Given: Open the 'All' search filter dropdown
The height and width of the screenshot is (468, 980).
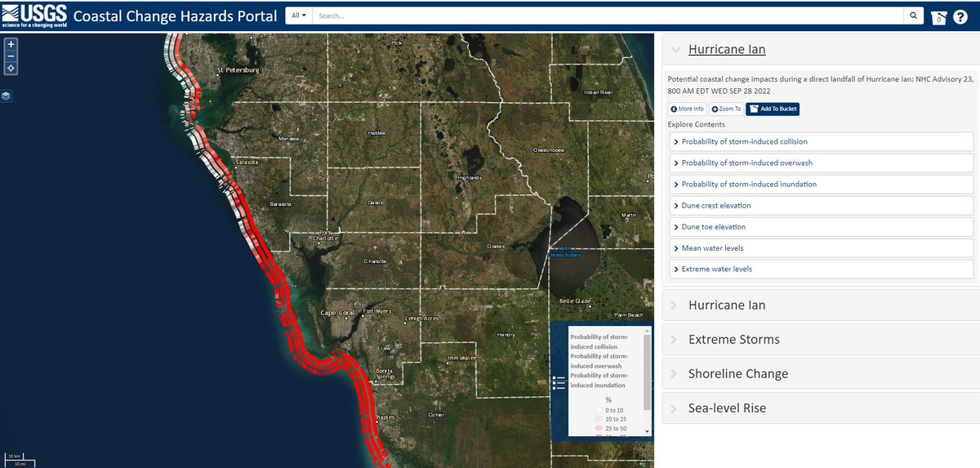Looking at the screenshot, I should (x=299, y=16).
